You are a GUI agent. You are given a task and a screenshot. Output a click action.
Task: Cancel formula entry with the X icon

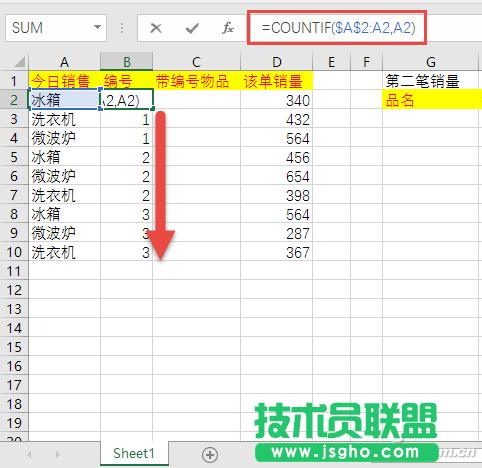(x=156, y=28)
